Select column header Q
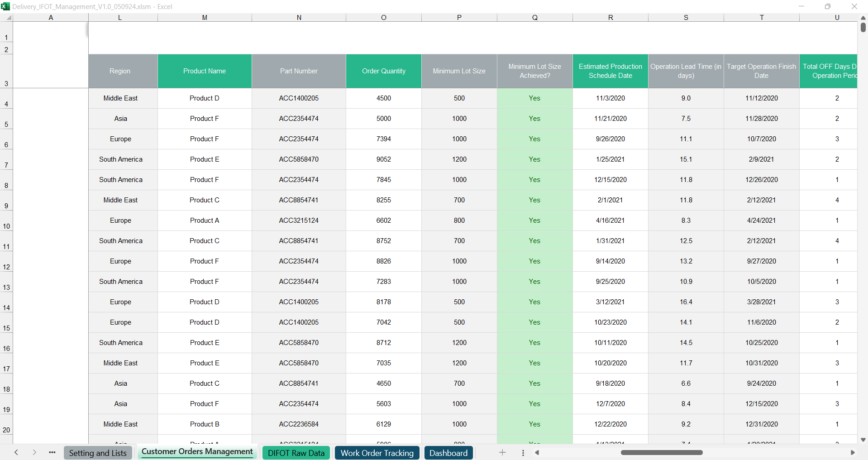The width and height of the screenshot is (868, 460). pyautogui.click(x=534, y=18)
